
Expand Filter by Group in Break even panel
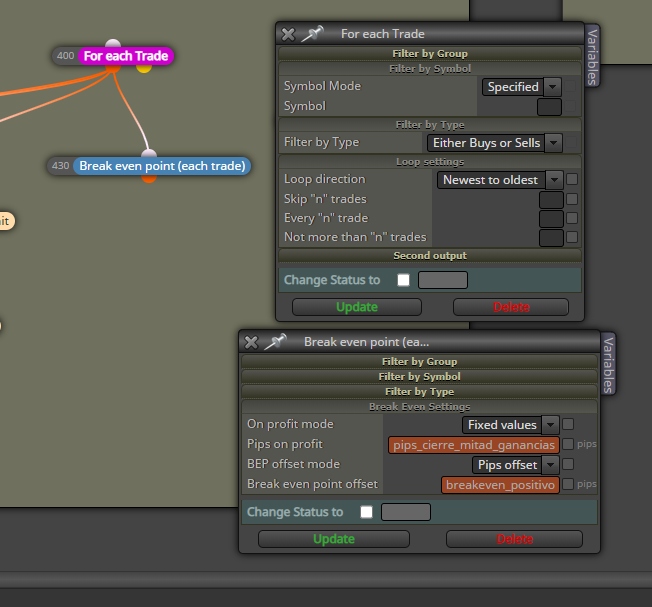click(419, 361)
